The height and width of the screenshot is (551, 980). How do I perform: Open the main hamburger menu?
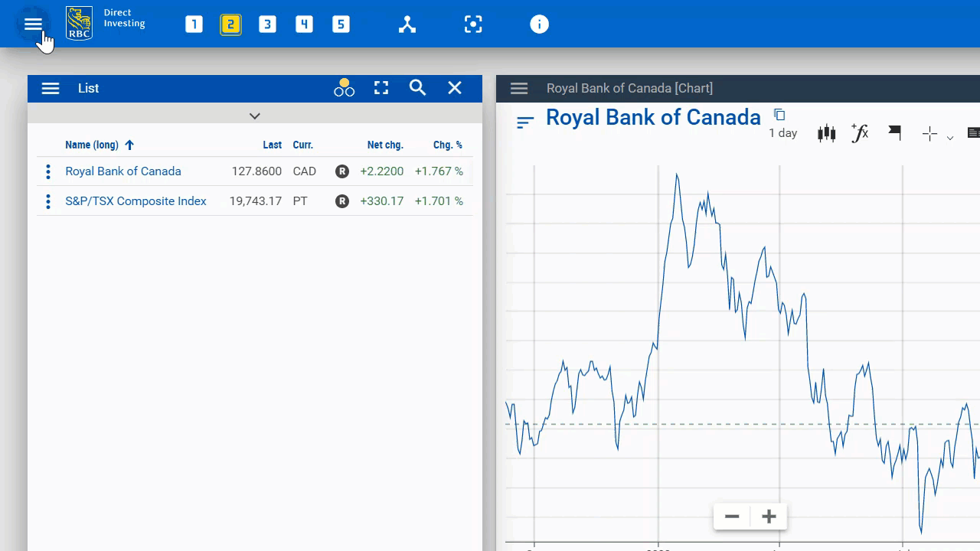pos(33,24)
